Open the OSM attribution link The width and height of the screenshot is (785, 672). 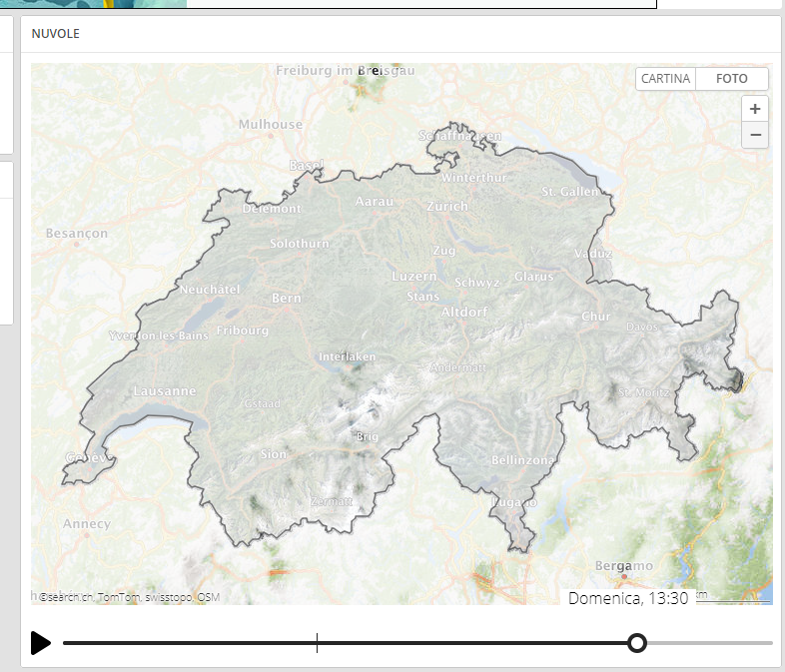coord(208,597)
